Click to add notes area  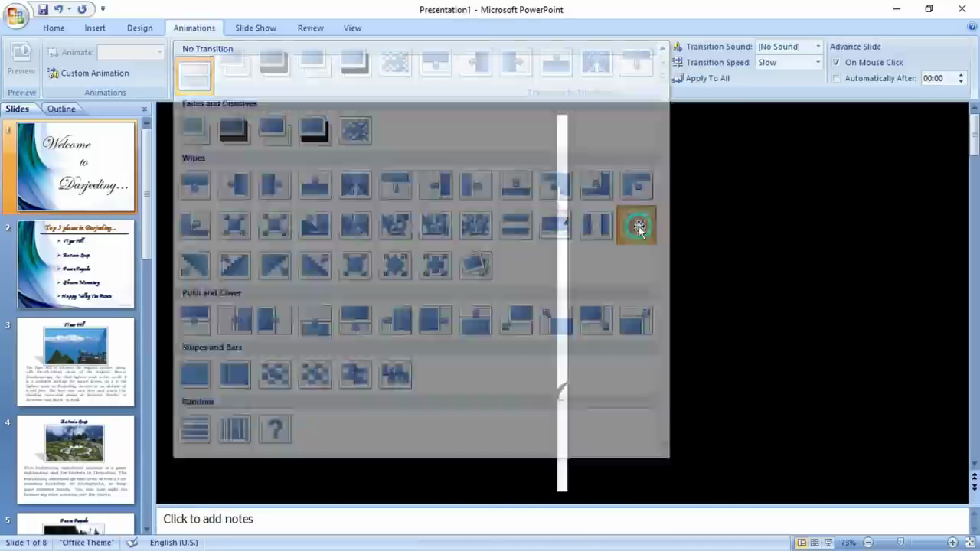pyautogui.click(x=562, y=519)
